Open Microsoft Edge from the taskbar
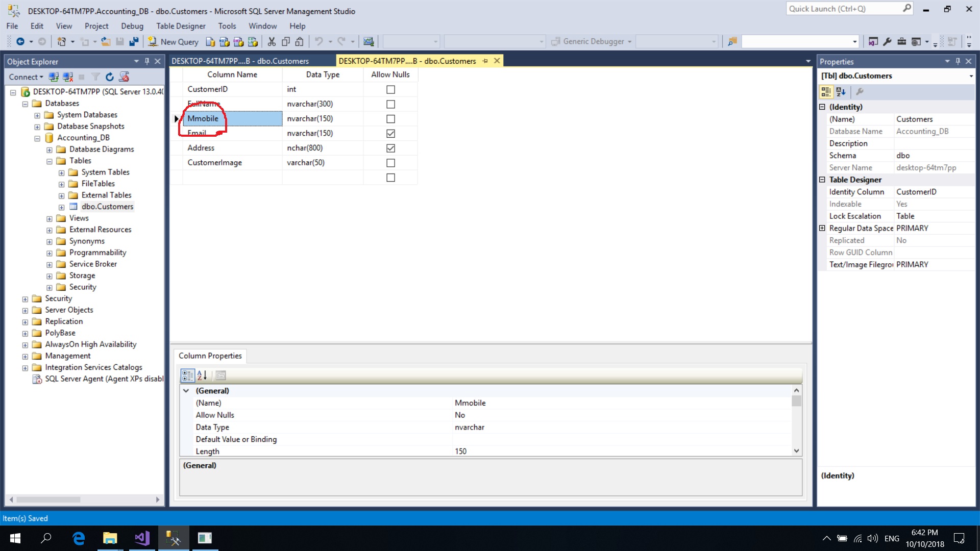 (x=79, y=538)
